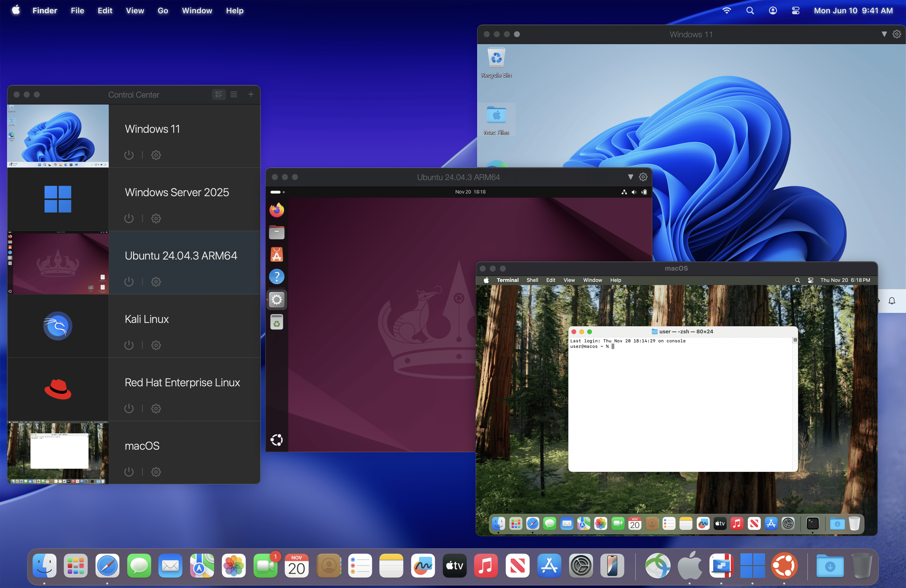
Task: Open Windows 11 window configuration gear
Action: point(897,34)
